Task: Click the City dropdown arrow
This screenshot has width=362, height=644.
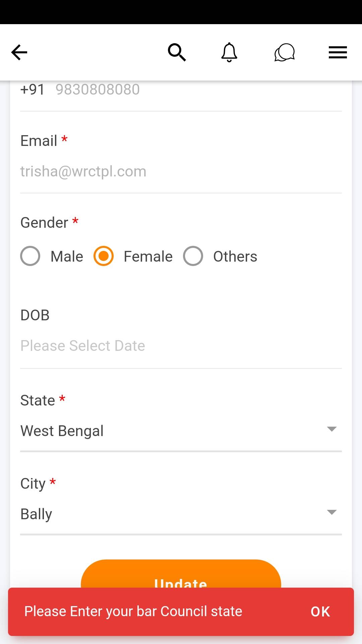Action: click(x=331, y=513)
